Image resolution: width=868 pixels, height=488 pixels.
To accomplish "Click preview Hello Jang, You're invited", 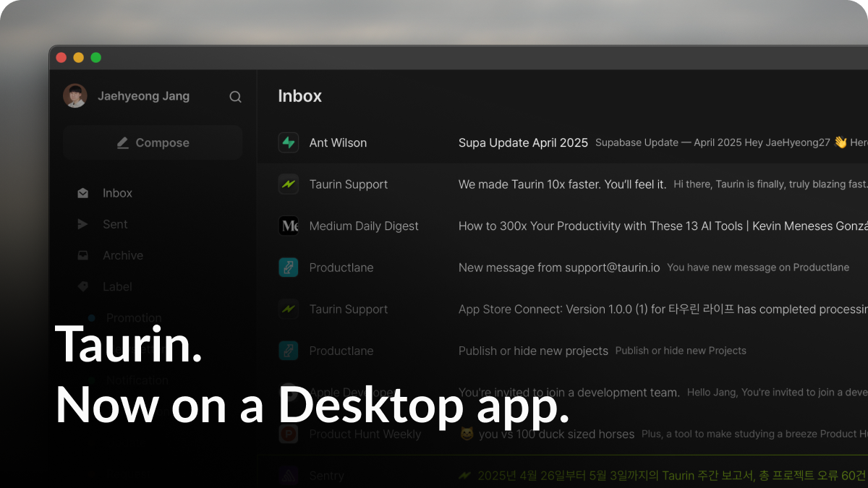I will click(x=778, y=393).
